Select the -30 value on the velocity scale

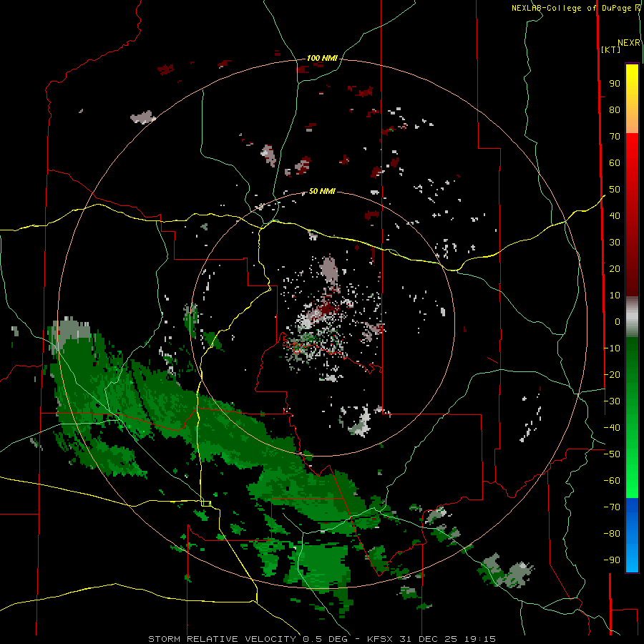[612, 401]
